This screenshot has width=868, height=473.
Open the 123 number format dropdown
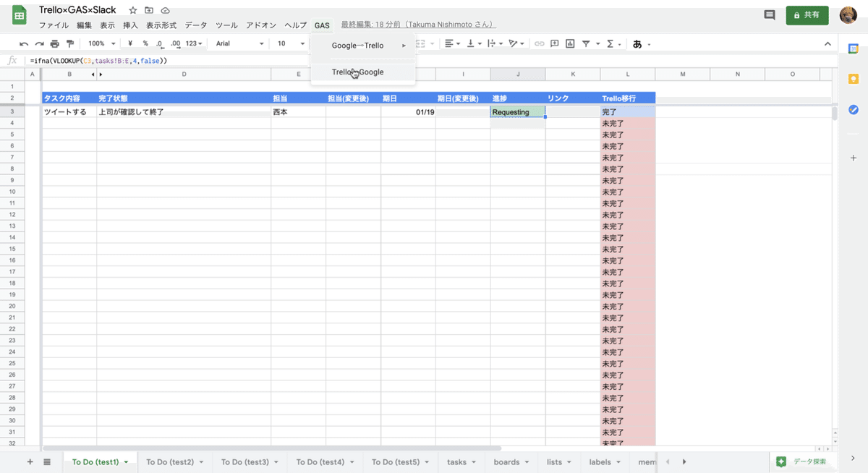pos(194,43)
